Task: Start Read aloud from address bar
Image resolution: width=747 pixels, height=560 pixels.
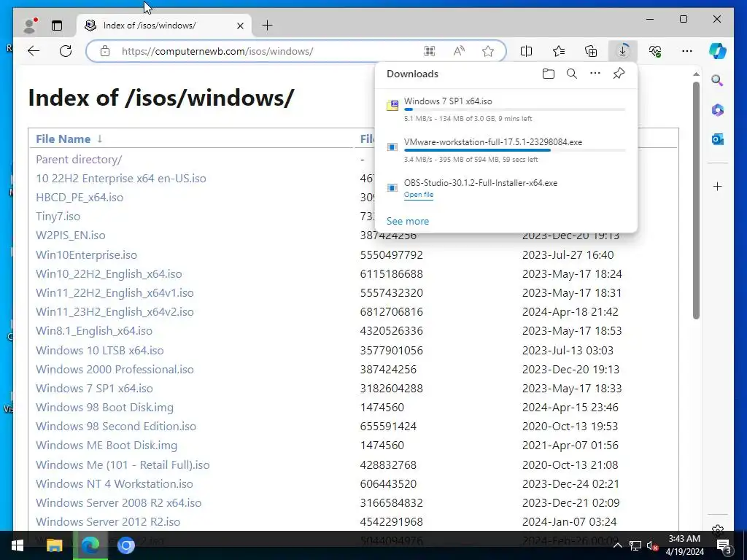Action: (459, 51)
